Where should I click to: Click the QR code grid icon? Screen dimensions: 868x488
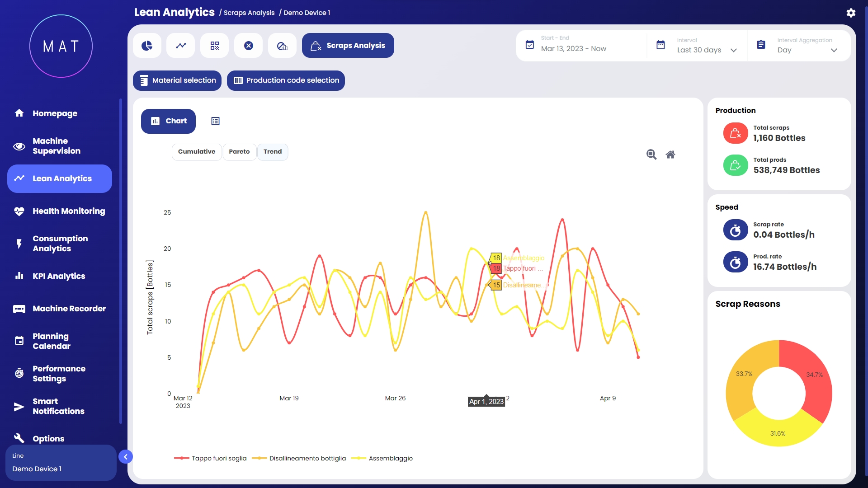(x=215, y=46)
